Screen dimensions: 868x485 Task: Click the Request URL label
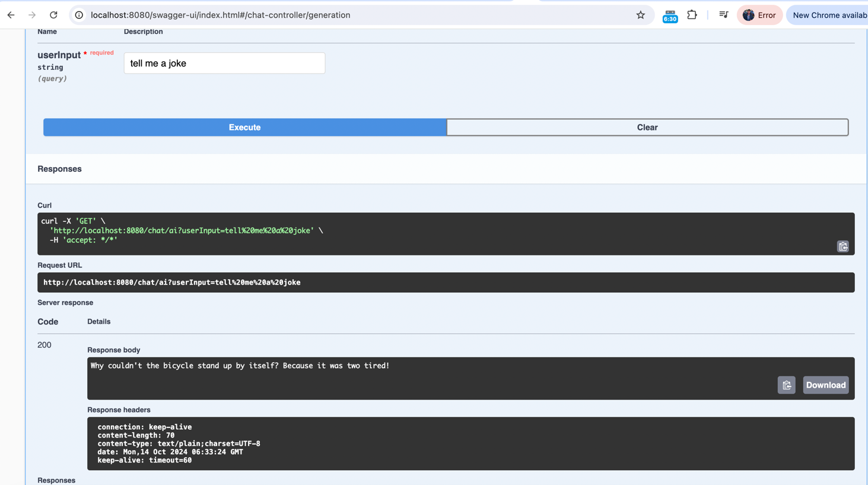(60, 265)
